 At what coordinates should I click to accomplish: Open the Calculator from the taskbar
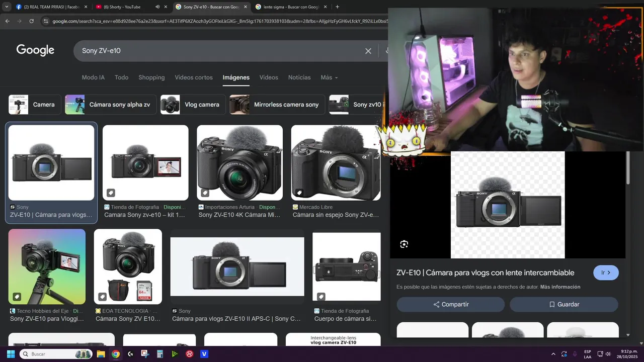[x=160, y=354]
